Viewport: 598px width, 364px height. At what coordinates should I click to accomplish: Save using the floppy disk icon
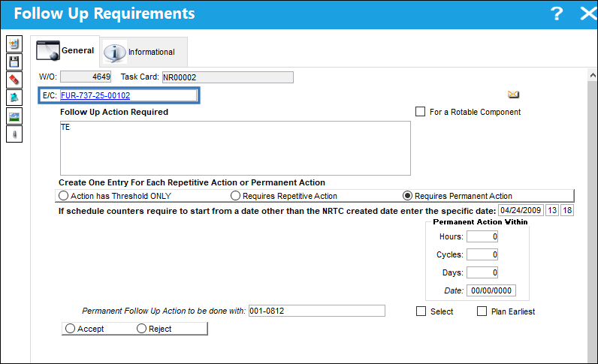pos(14,62)
